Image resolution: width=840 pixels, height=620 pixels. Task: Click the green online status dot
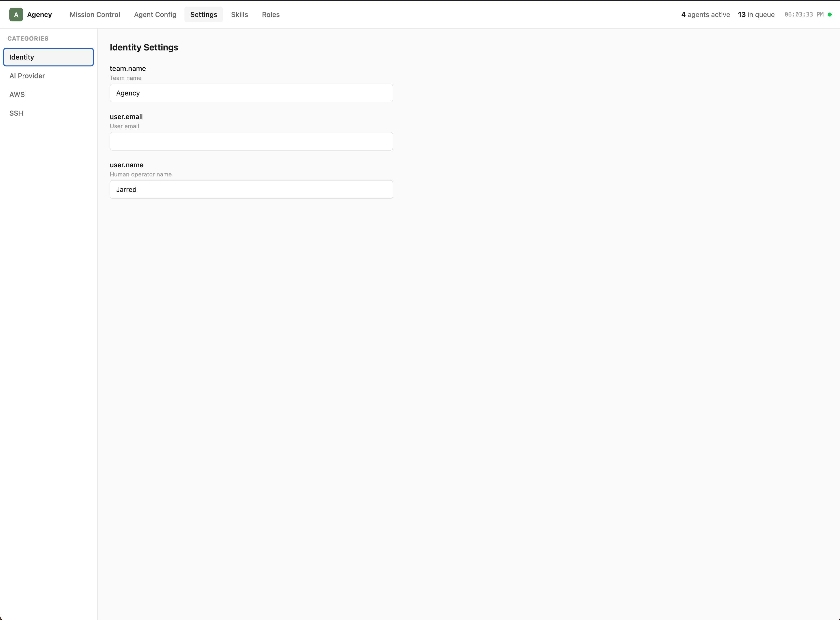point(829,15)
